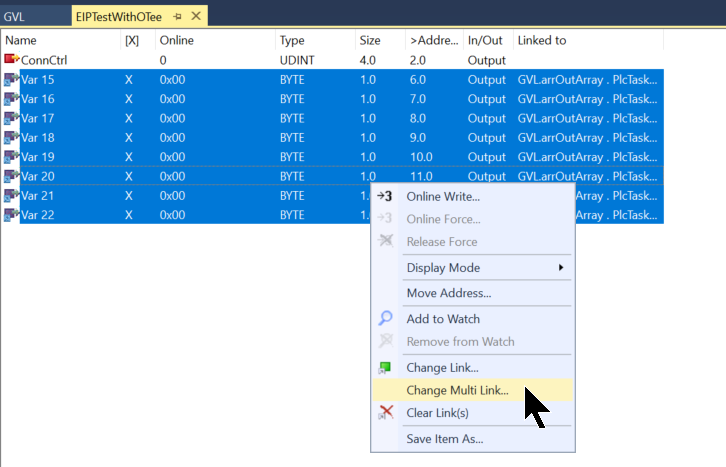The height and width of the screenshot is (467, 726).
Task: Click the Change Link green icon
Action: coord(386,368)
